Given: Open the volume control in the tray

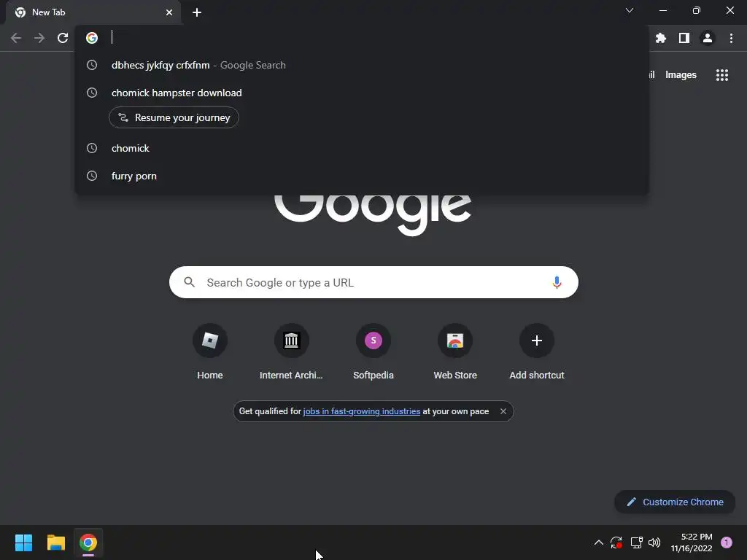Looking at the screenshot, I should 654,542.
